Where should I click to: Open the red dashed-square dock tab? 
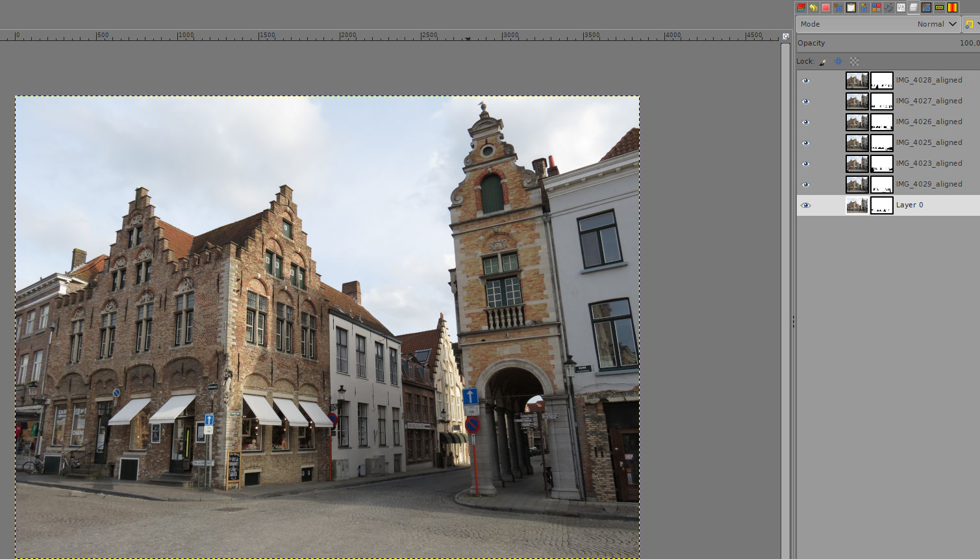[825, 8]
